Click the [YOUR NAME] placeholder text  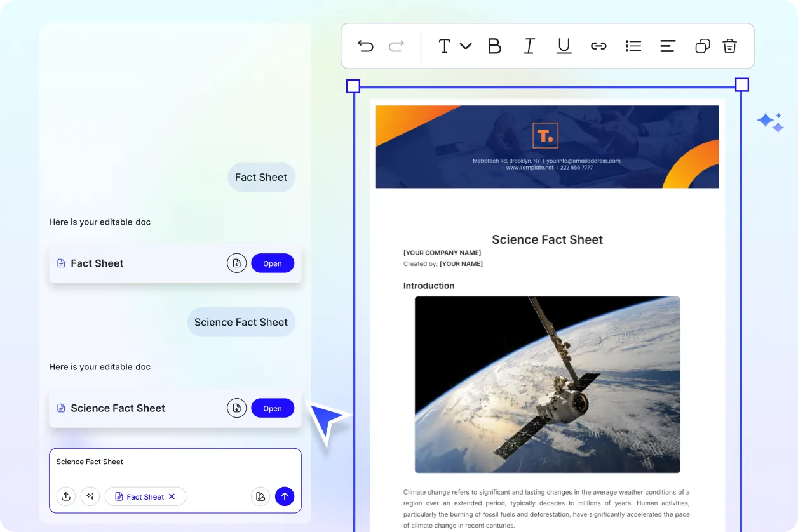pyautogui.click(x=461, y=263)
